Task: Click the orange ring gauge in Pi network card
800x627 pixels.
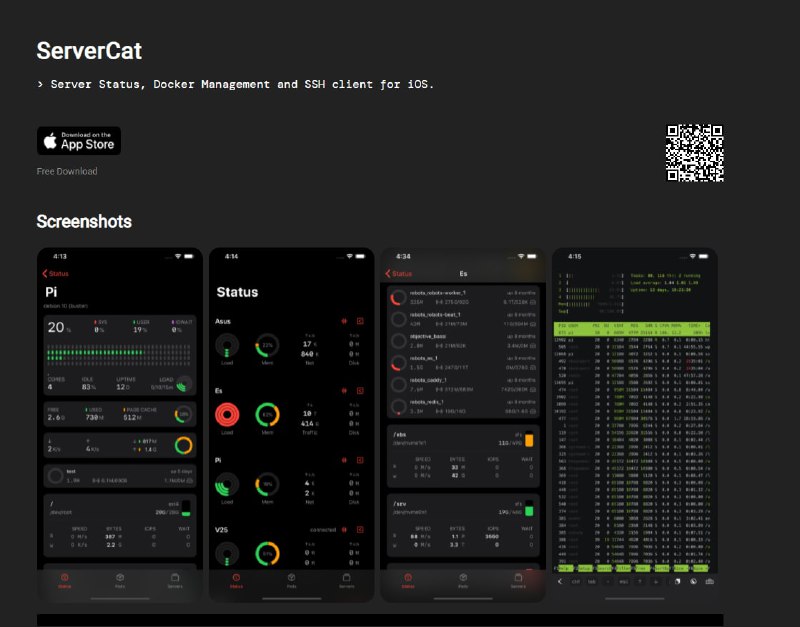Action: [184, 445]
